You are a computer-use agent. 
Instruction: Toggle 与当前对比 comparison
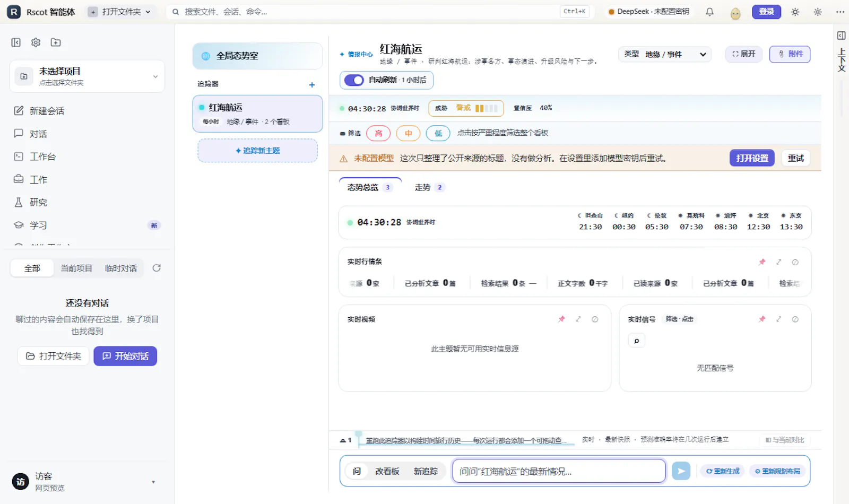(x=785, y=440)
